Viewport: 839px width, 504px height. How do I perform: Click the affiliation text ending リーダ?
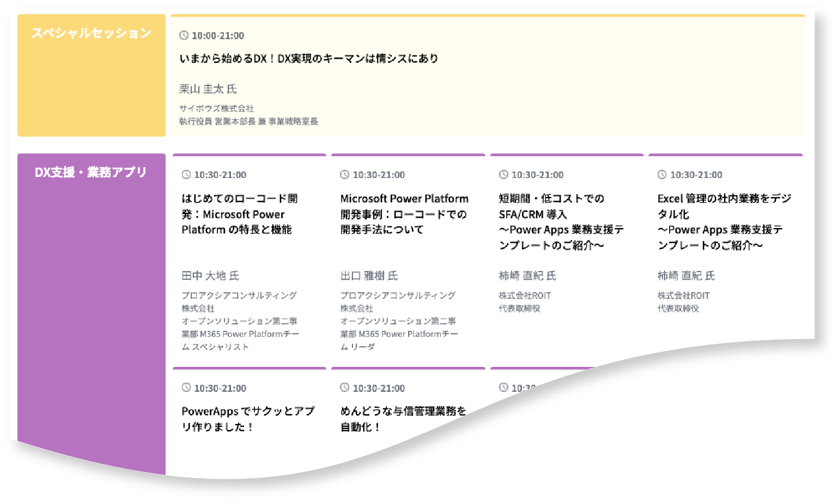399,321
